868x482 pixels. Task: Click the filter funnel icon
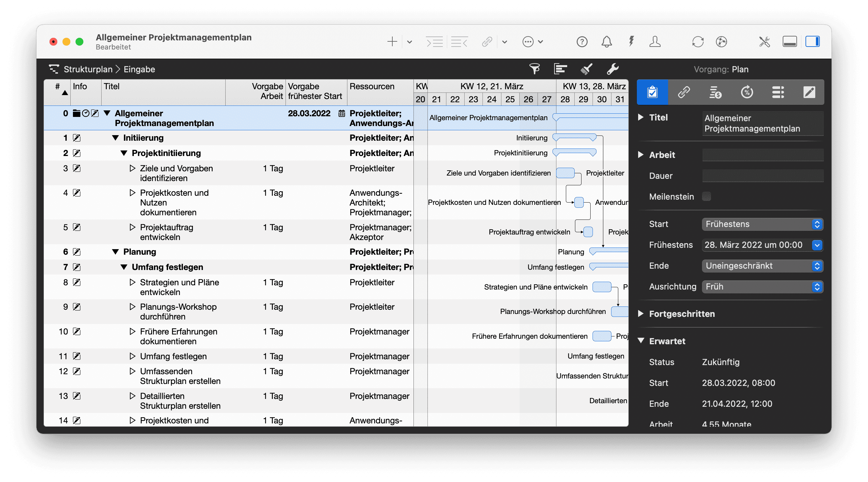[534, 69]
